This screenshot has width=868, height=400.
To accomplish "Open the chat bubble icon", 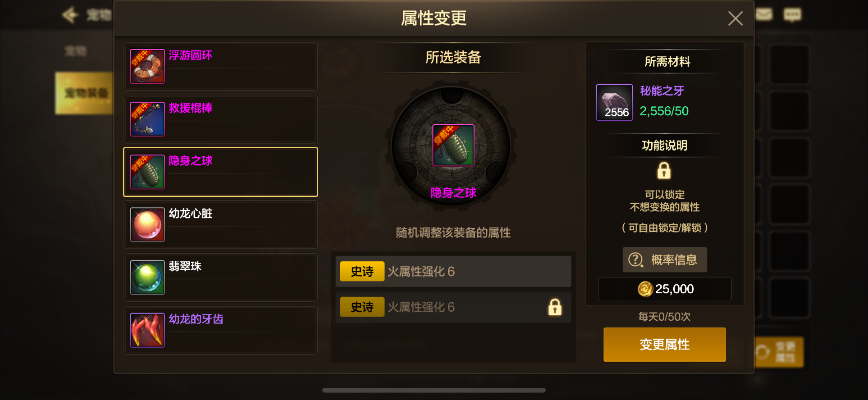I will tap(792, 15).
